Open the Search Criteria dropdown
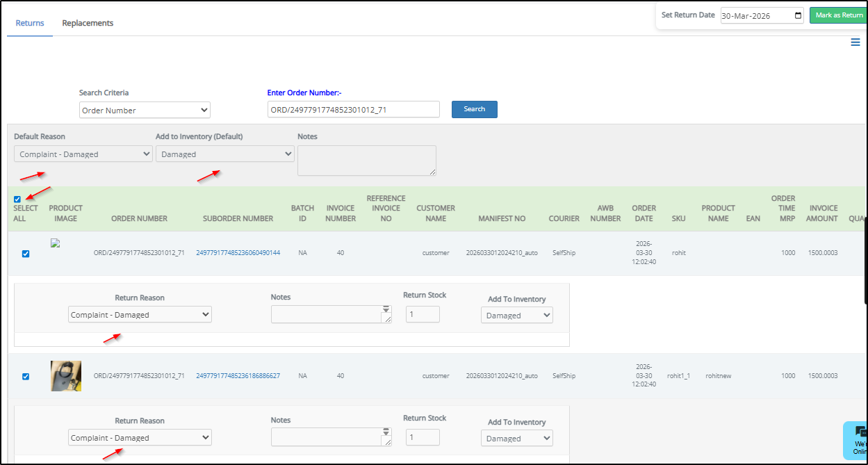Screen dimensions: 868x465 (x=145, y=110)
